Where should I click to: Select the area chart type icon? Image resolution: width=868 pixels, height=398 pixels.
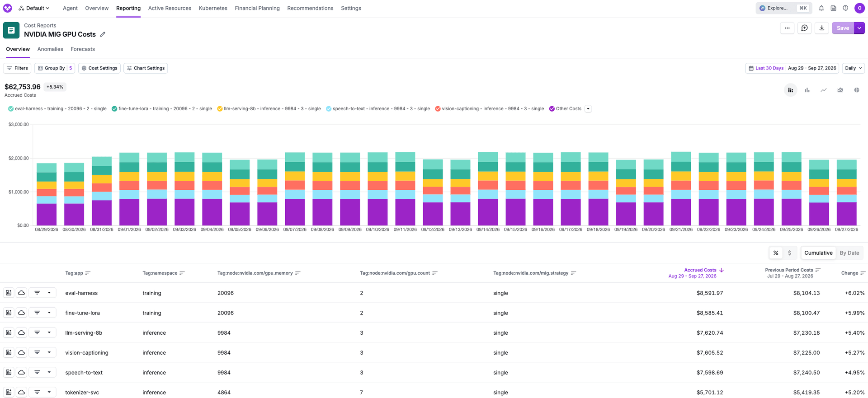coord(840,90)
